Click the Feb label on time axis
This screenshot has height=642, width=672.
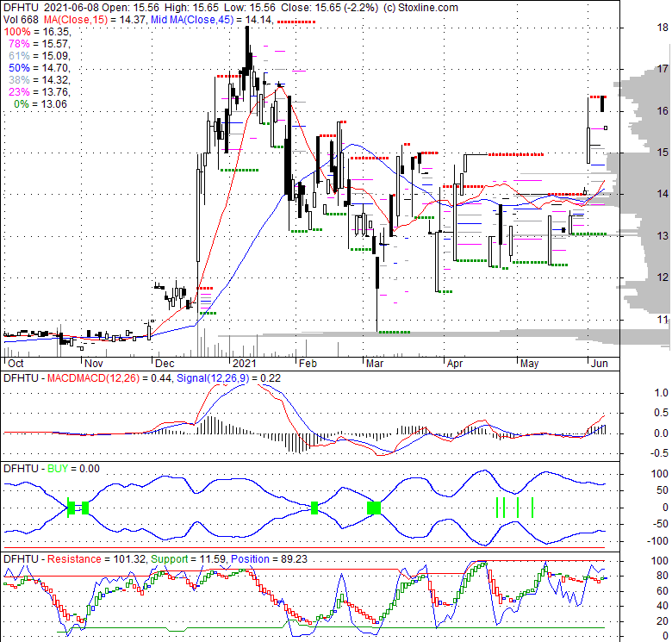308,364
